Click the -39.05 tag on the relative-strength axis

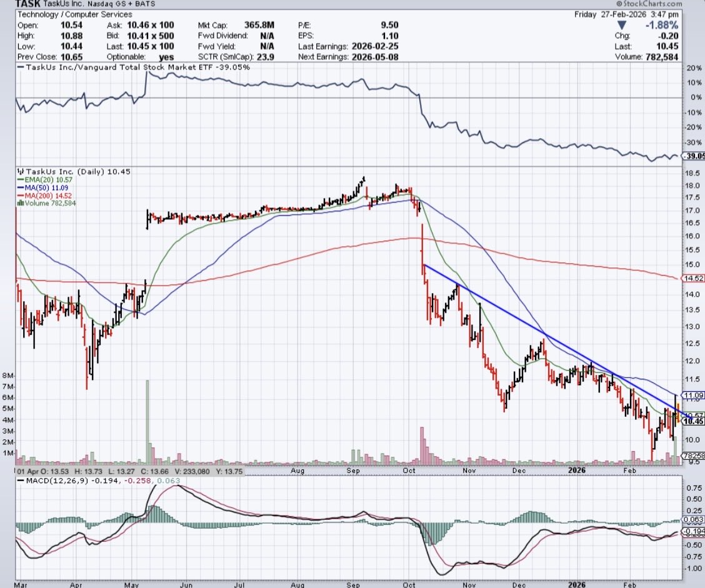point(694,156)
